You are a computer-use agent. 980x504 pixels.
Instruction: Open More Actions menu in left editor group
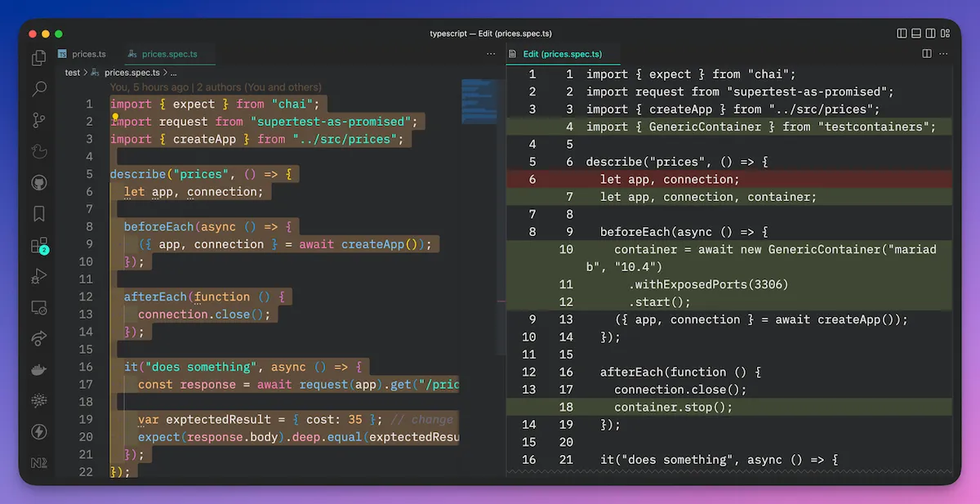click(491, 54)
